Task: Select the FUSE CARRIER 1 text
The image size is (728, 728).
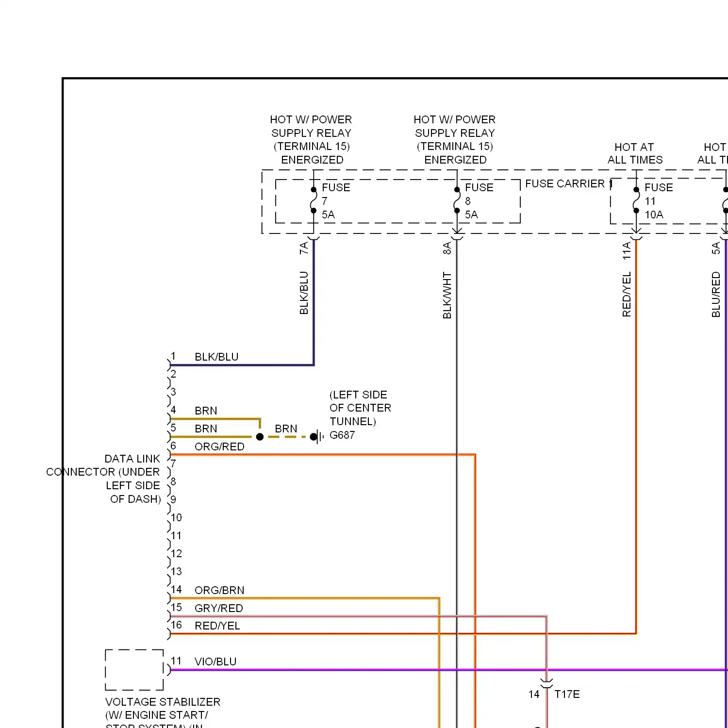Action: (569, 183)
